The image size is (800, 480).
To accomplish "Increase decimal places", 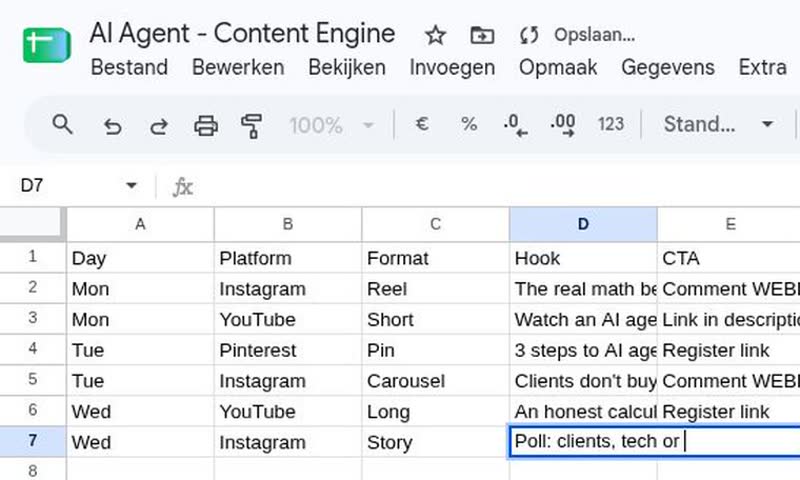I will [x=563, y=125].
